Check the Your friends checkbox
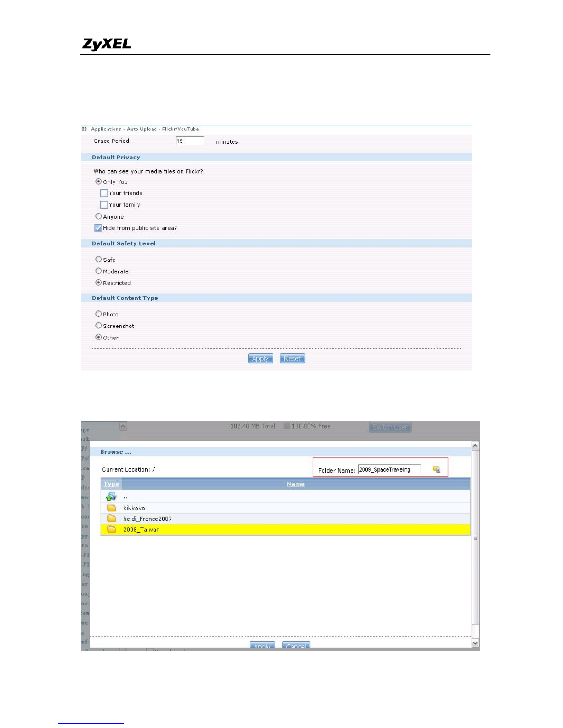 tap(104, 193)
